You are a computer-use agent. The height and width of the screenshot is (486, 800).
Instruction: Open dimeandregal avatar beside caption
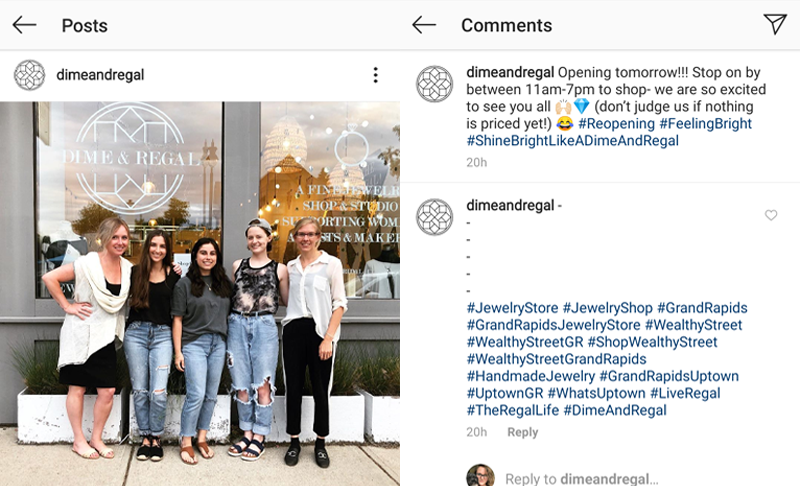tap(434, 84)
